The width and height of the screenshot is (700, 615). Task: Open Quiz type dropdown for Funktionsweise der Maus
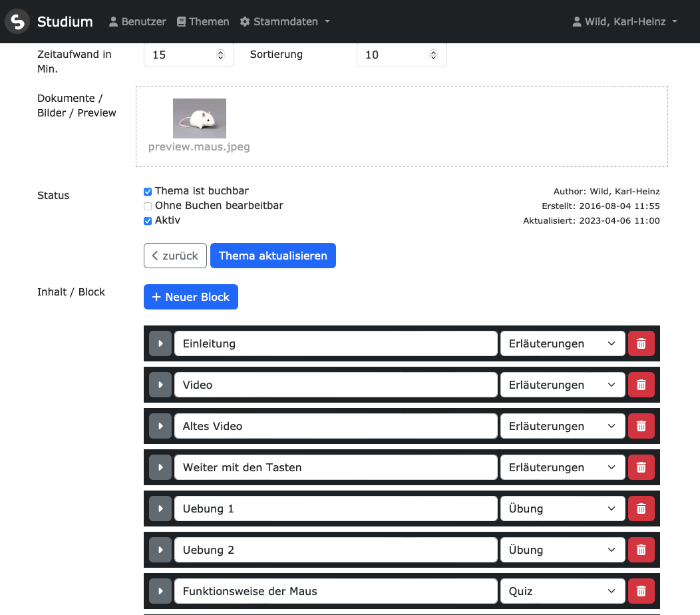[x=562, y=591]
